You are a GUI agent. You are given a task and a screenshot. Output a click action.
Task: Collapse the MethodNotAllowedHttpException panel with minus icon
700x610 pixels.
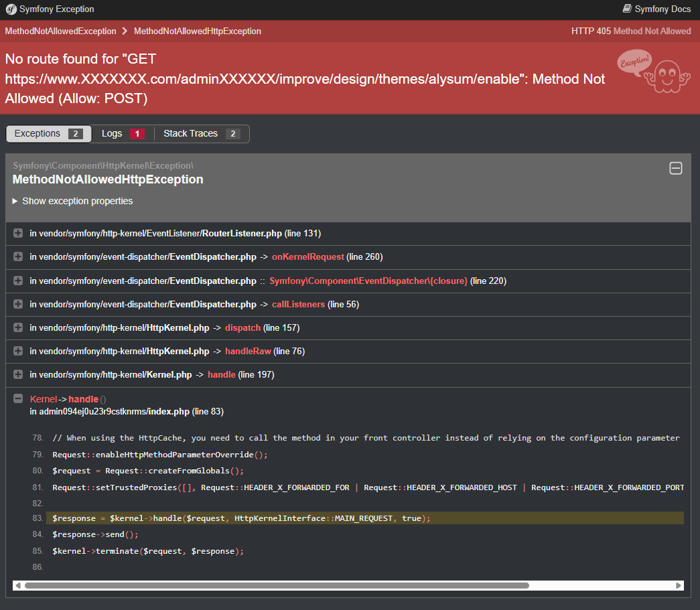675,168
